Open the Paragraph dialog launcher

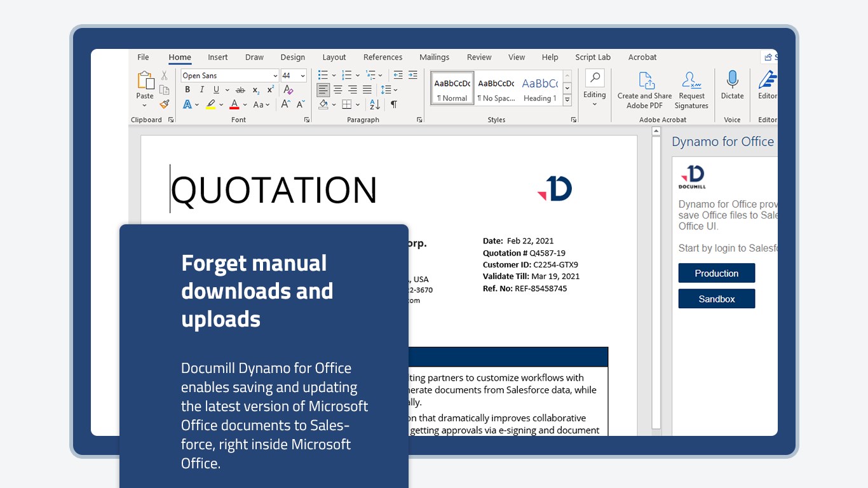419,119
